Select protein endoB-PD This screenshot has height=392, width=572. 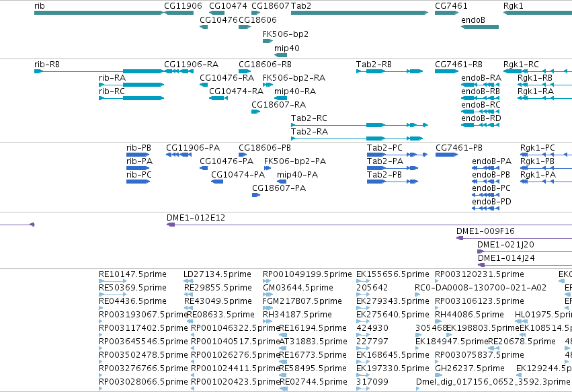coord(491,202)
